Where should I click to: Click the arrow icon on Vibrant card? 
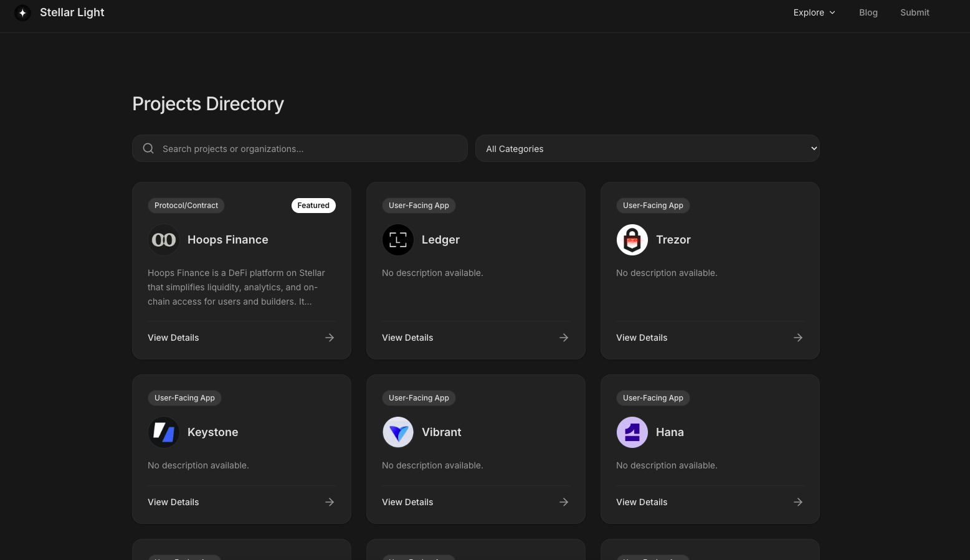(x=564, y=502)
